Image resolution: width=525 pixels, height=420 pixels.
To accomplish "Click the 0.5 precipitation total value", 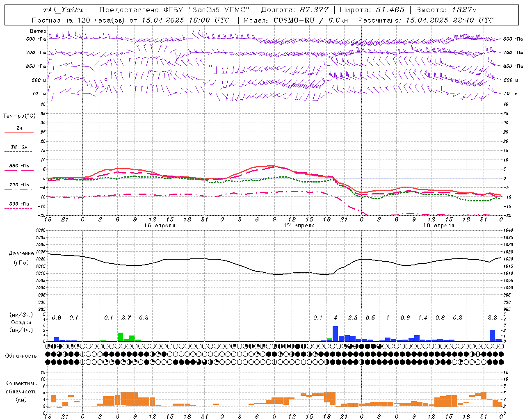I will point(370,318).
